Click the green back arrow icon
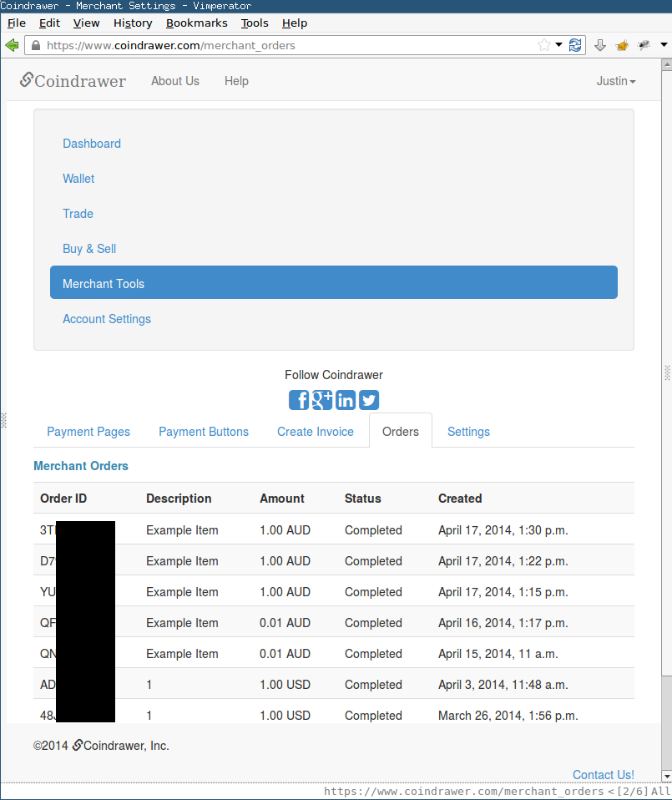 [x=12, y=45]
